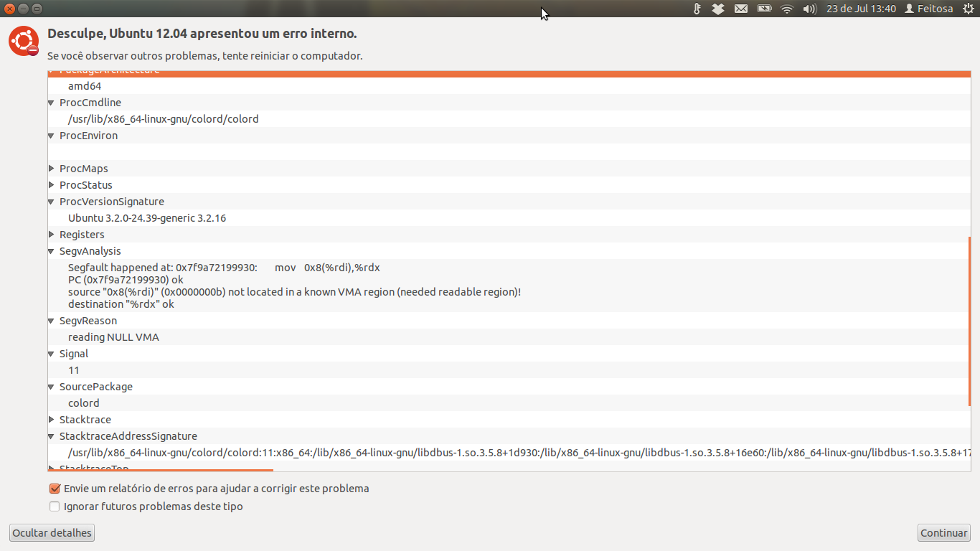Click the Continuar button
The height and width of the screenshot is (551, 980).
943,533
